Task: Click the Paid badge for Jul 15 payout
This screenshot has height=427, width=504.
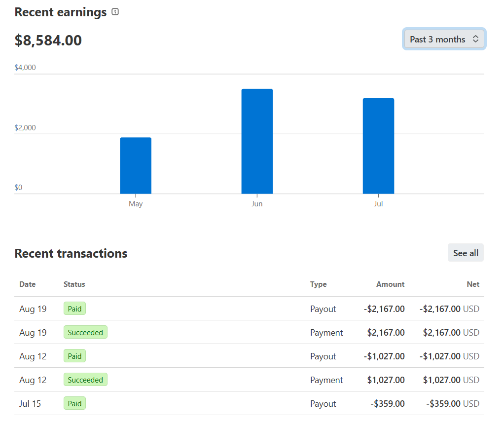Action: pos(74,403)
